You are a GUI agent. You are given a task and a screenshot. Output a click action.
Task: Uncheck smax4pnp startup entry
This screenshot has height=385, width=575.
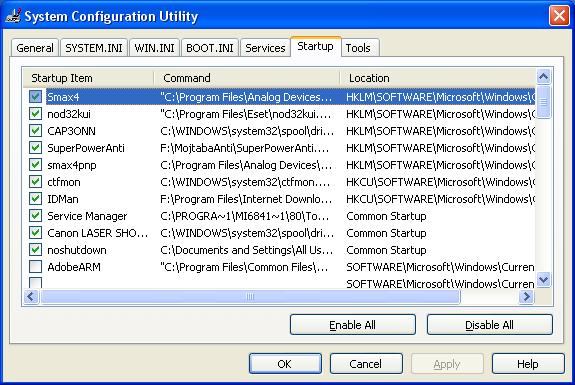[x=36, y=165]
